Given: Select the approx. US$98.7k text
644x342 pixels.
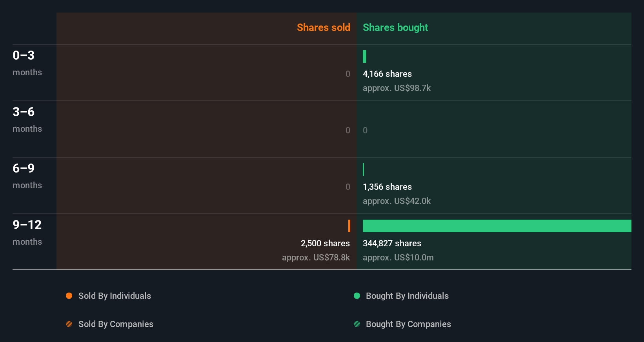Looking at the screenshot, I should (397, 88).
